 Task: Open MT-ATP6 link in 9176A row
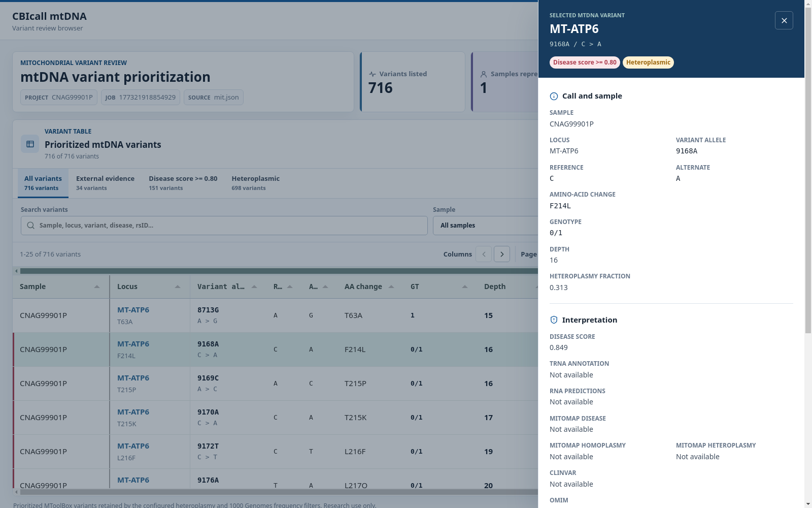133,480
